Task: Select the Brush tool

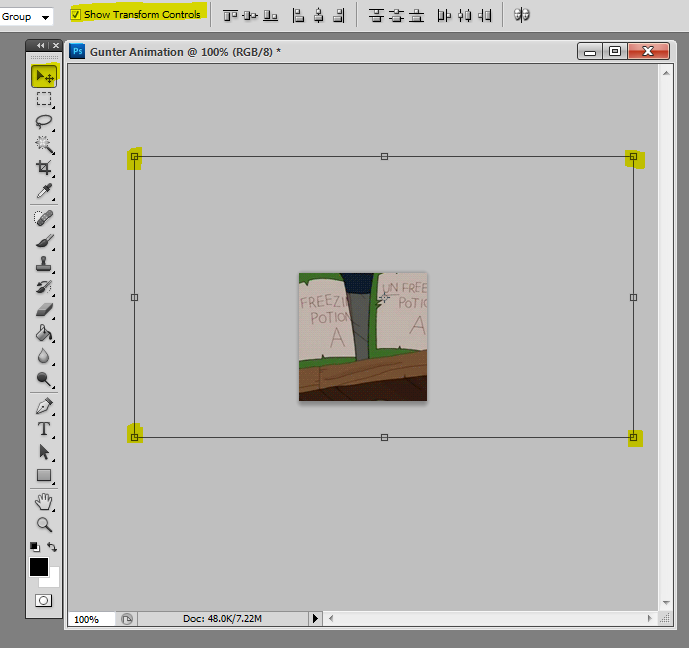Action: pyautogui.click(x=44, y=241)
